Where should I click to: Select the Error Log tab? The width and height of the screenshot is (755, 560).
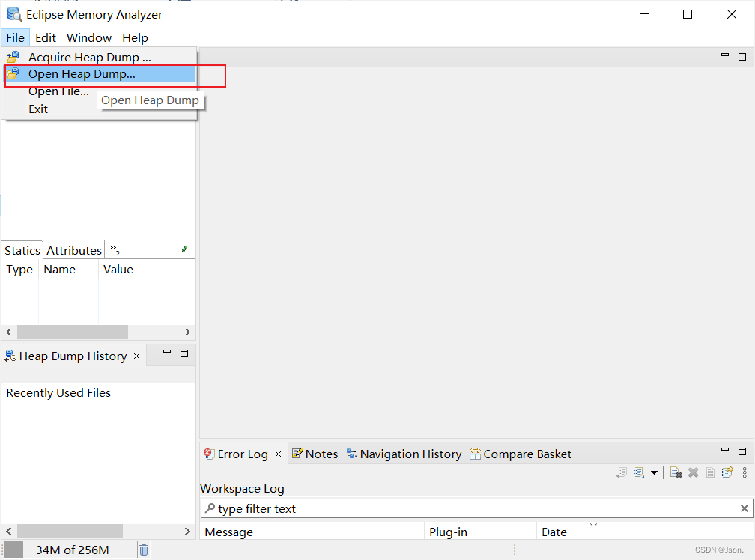tap(243, 454)
